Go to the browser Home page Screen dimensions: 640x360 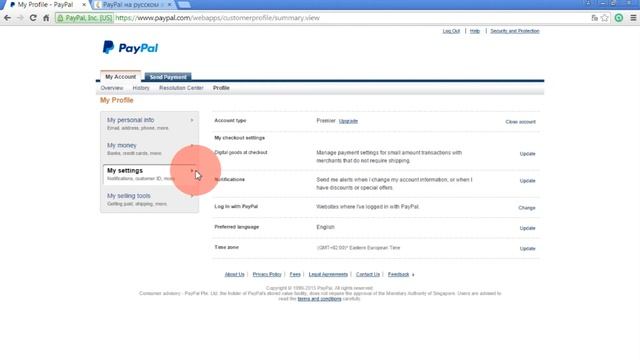(x=46, y=18)
